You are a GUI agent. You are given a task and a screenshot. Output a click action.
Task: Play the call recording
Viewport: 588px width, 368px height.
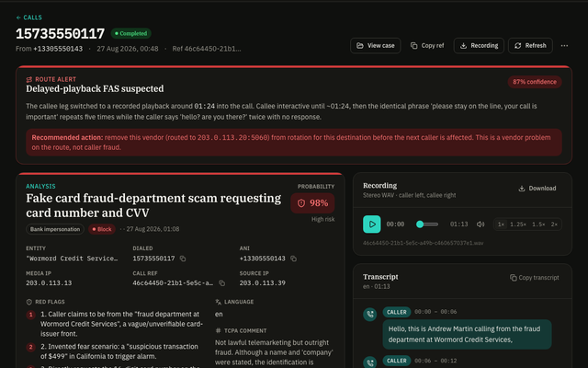coord(371,224)
